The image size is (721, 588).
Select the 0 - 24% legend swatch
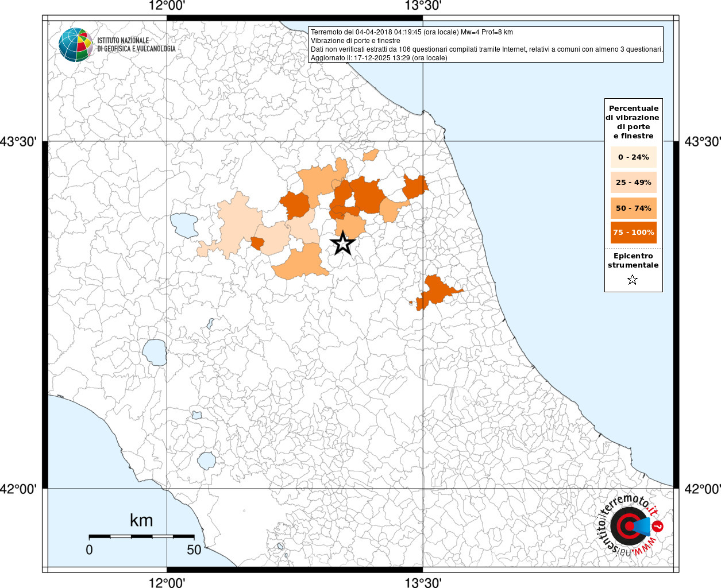[634, 157]
